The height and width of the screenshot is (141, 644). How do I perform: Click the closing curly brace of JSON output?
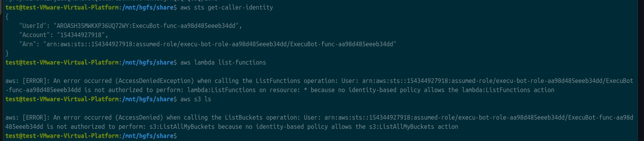[x=7, y=53]
